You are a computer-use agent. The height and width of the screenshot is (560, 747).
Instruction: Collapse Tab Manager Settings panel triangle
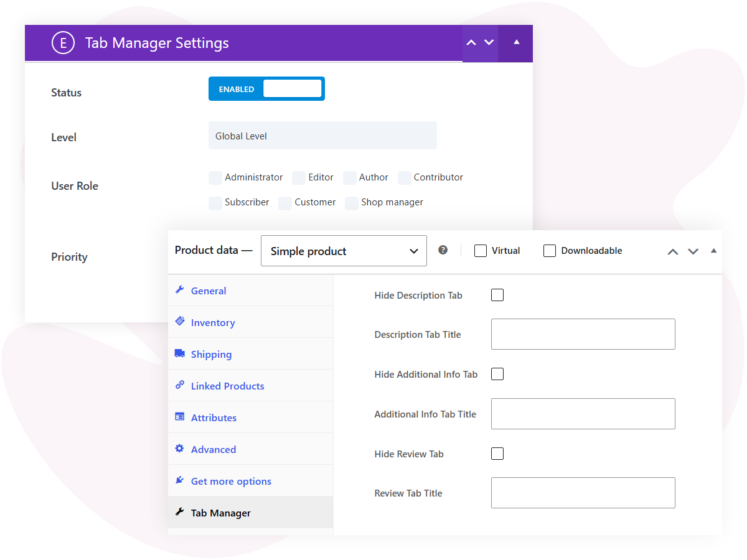coord(516,42)
